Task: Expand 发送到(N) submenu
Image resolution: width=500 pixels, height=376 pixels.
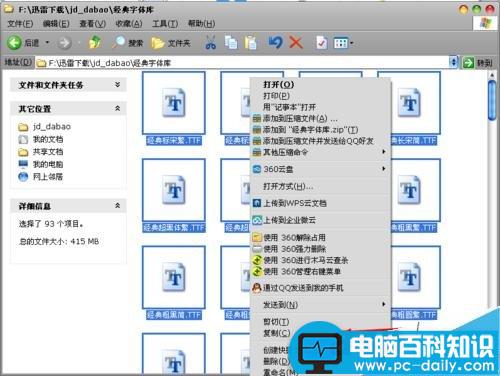Action: click(x=320, y=305)
